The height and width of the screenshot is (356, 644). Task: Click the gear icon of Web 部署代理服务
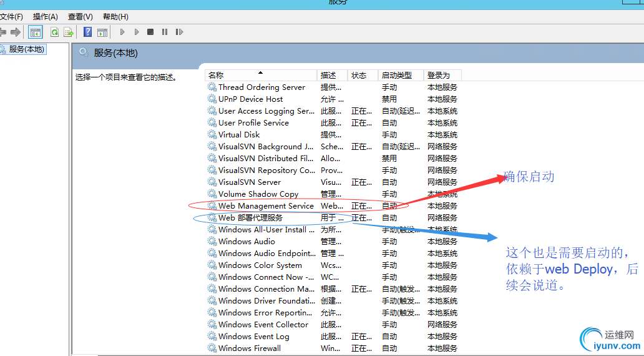click(212, 217)
